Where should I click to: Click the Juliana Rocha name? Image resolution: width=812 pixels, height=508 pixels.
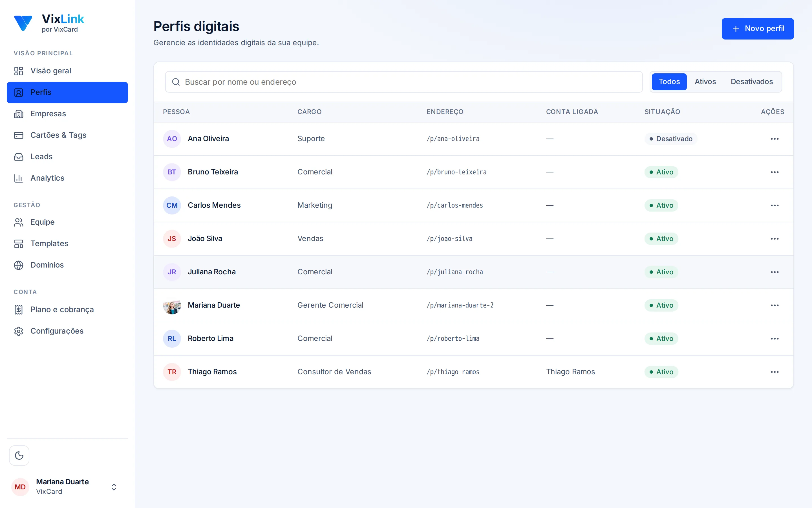point(211,272)
